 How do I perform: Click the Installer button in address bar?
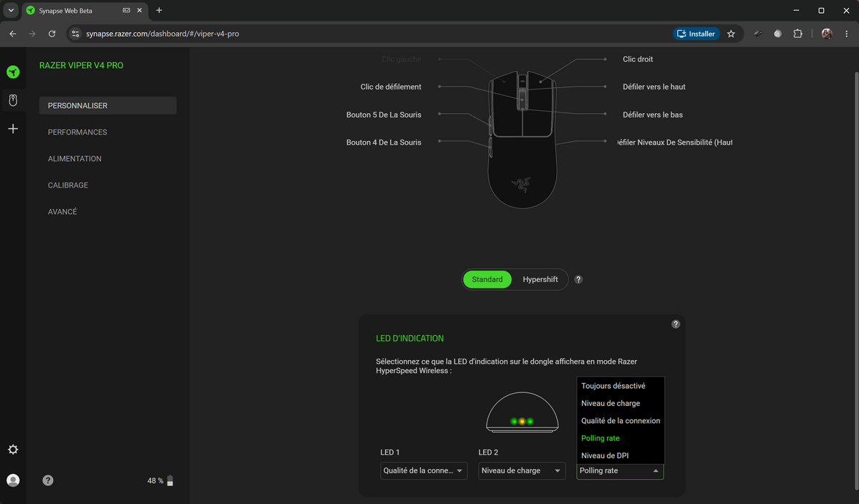tap(697, 34)
